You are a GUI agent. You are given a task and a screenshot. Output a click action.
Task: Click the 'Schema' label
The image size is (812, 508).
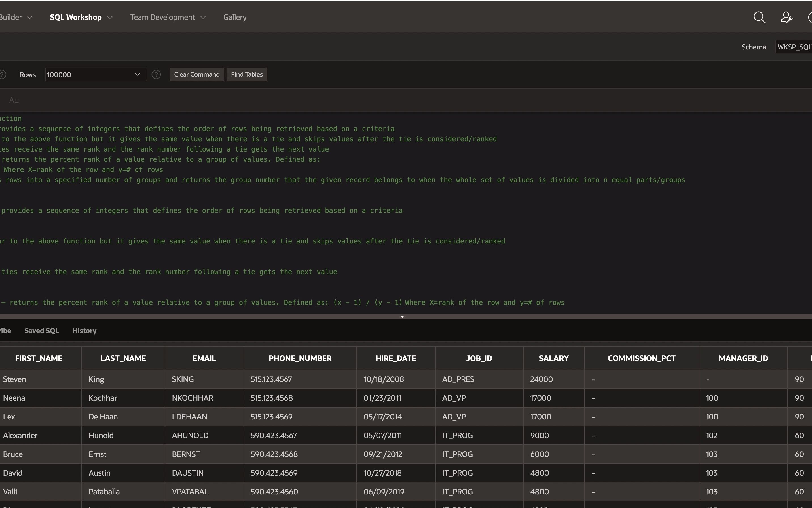(x=754, y=47)
